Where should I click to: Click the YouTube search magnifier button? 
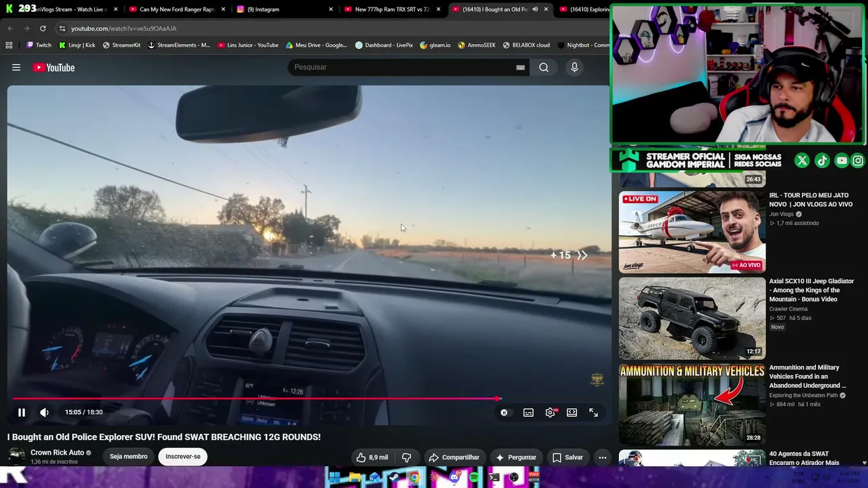[544, 67]
